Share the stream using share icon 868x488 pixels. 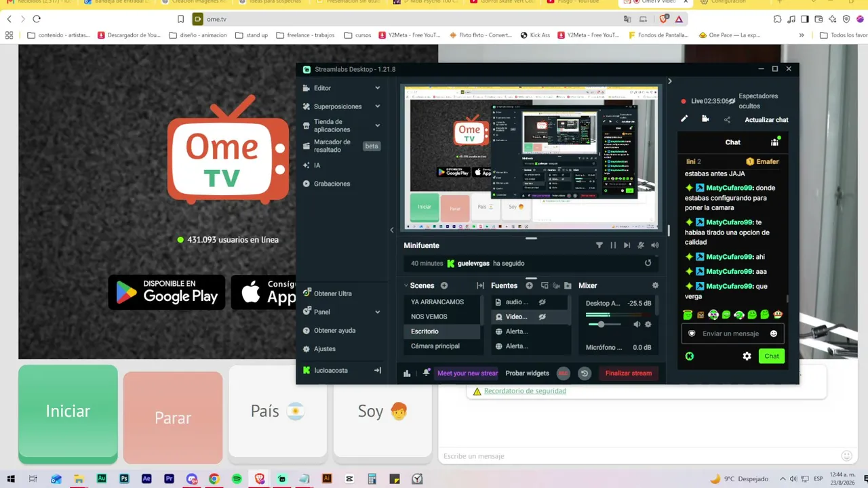click(727, 120)
